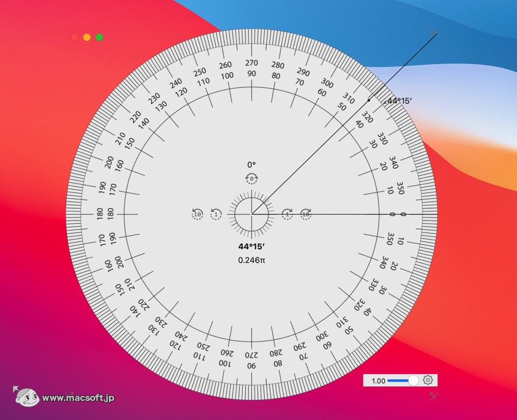
Task: Click the ∠44°15′ label beside the angle line
Action: click(398, 101)
